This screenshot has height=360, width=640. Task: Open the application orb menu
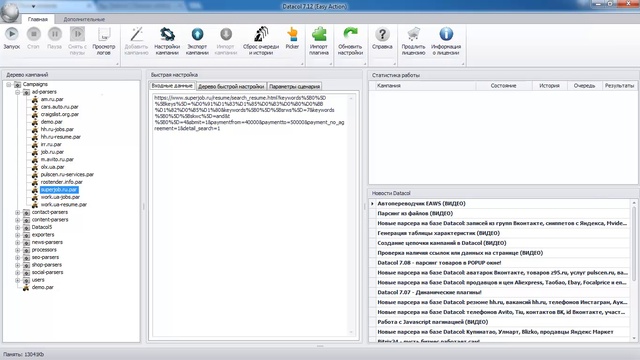pos(10,12)
